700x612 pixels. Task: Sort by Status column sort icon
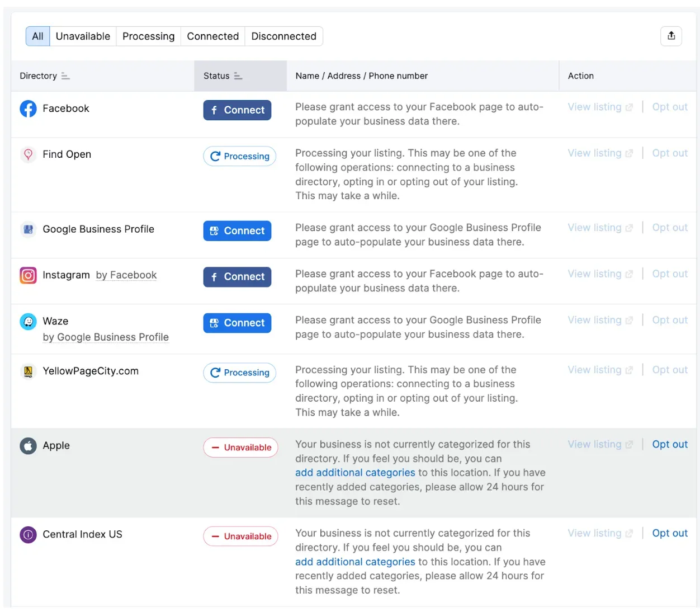tap(238, 76)
